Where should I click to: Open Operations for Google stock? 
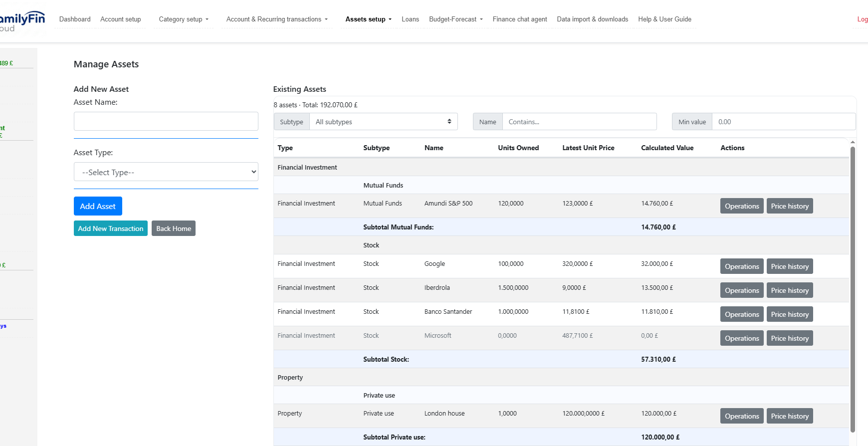pyautogui.click(x=742, y=266)
